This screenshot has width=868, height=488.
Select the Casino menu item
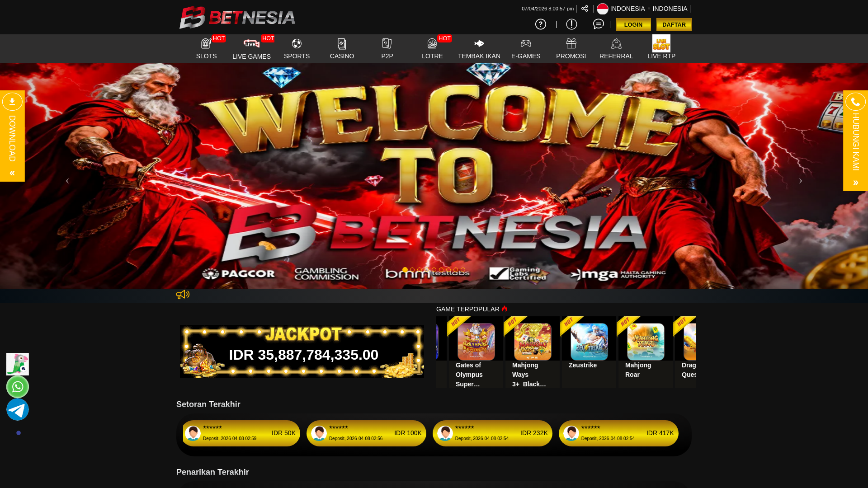pyautogui.click(x=342, y=48)
